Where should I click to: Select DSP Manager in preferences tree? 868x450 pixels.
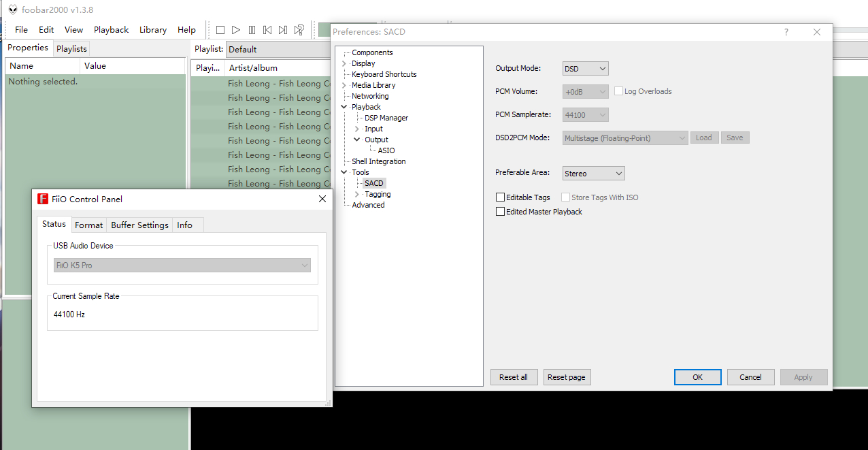[386, 118]
